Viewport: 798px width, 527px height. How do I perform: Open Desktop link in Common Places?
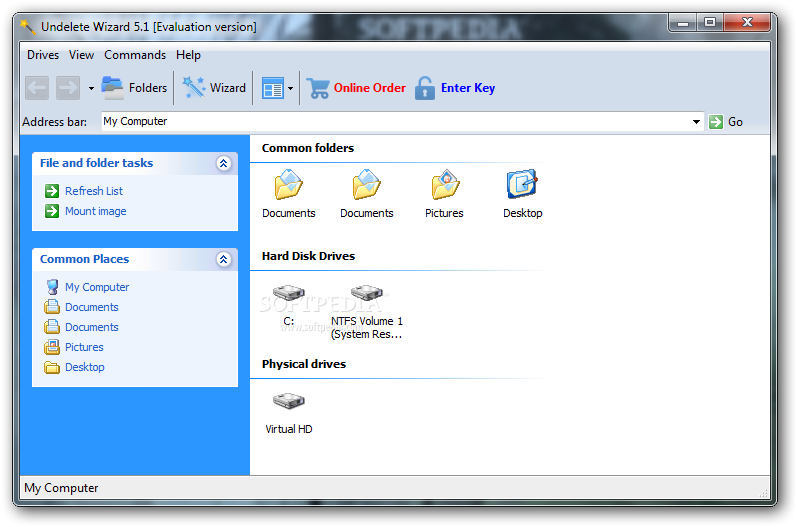(84, 367)
